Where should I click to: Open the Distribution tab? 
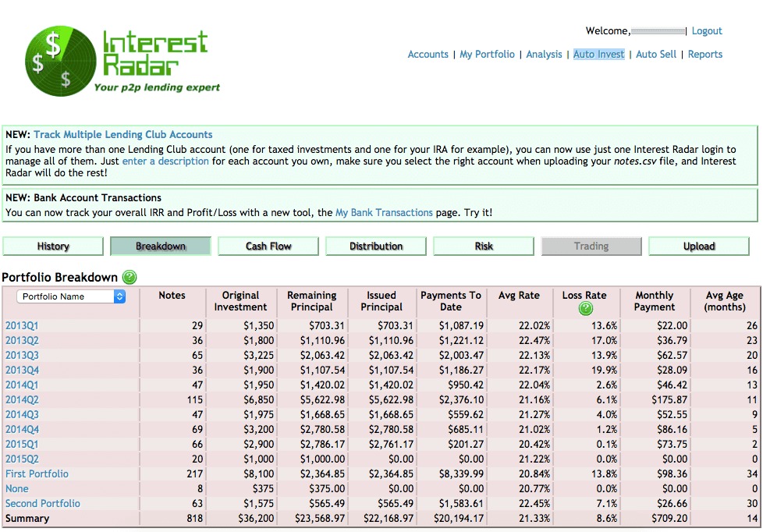[x=376, y=246]
